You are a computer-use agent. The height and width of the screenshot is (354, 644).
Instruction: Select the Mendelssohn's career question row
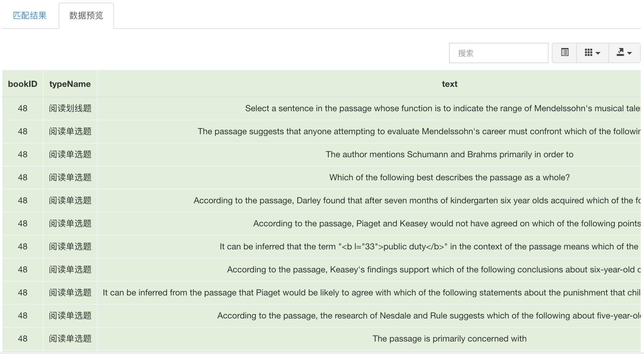[321, 131]
